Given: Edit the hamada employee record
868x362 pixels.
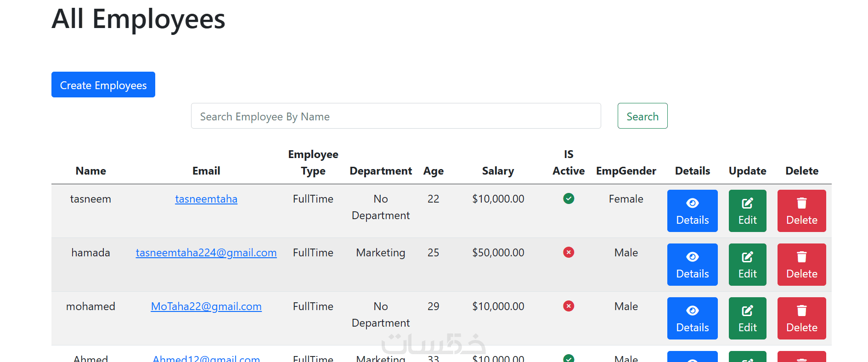Looking at the screenshot, I should [x=747, y=265].
